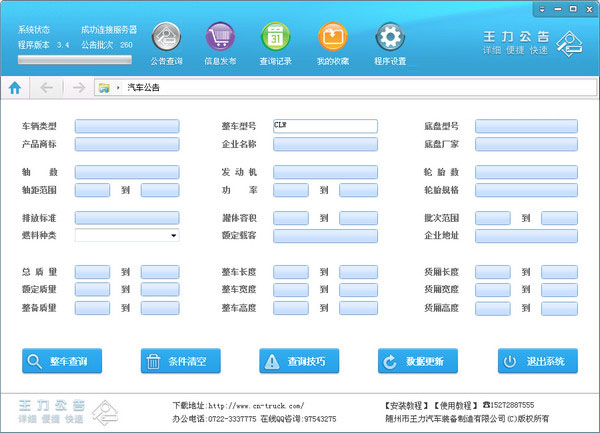Click the 整车查询 search button
The image size is (600, 433).
[x=62, y=361]
